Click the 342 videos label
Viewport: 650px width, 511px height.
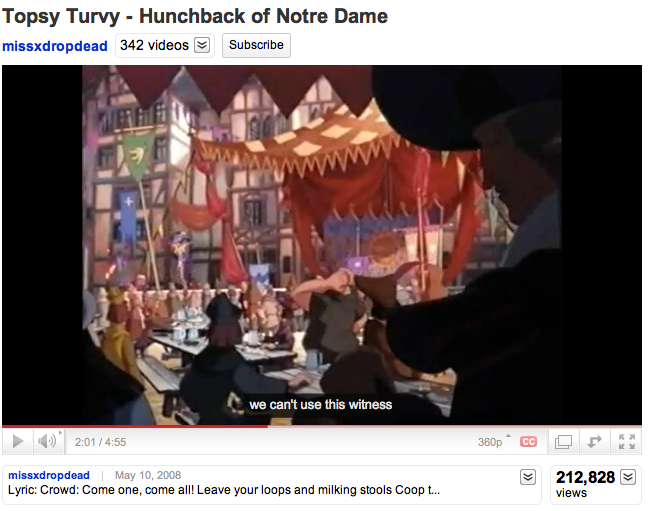pos(154,45)
